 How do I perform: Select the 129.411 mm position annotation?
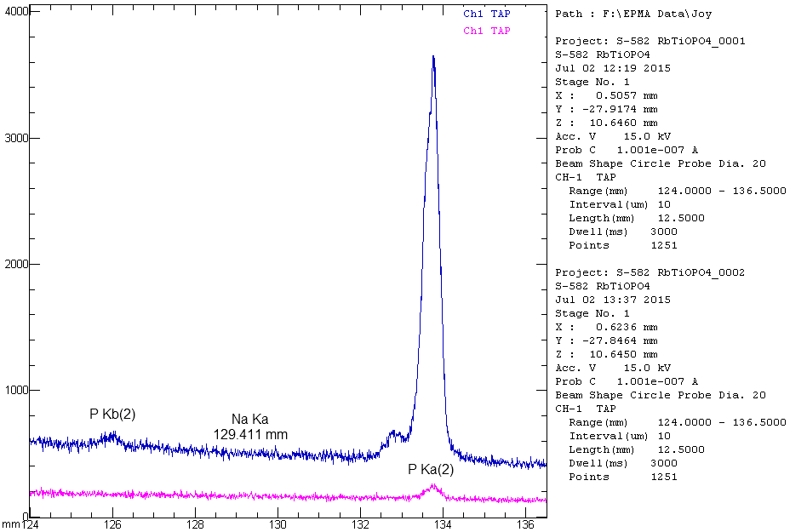pos(249,434)
